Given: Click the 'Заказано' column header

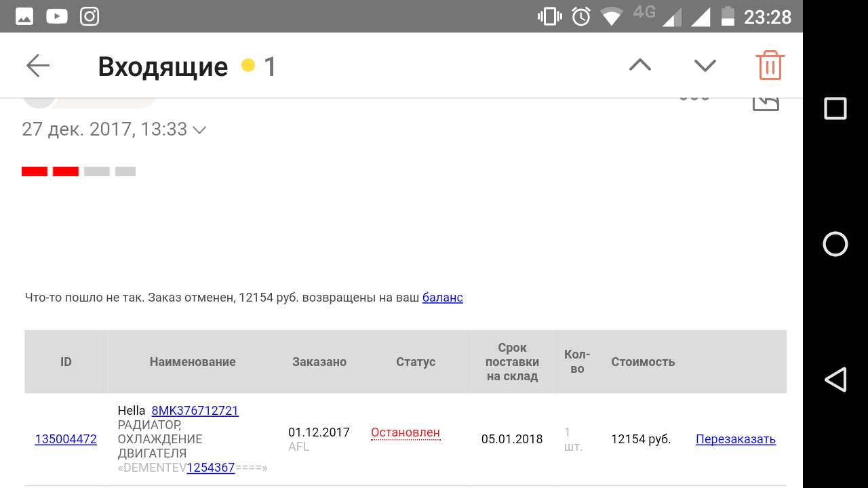Looking at the screenshot, I should [x=319, y=362].
